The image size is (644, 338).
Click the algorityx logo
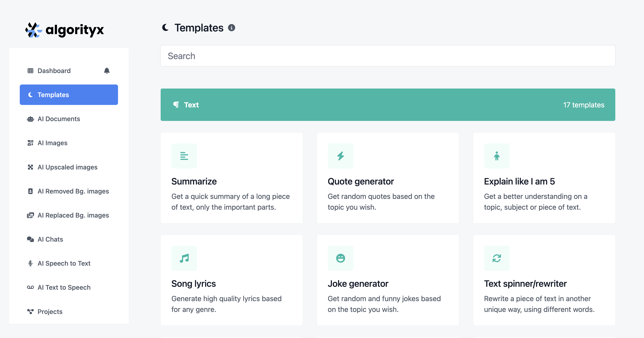coord(64,30)
